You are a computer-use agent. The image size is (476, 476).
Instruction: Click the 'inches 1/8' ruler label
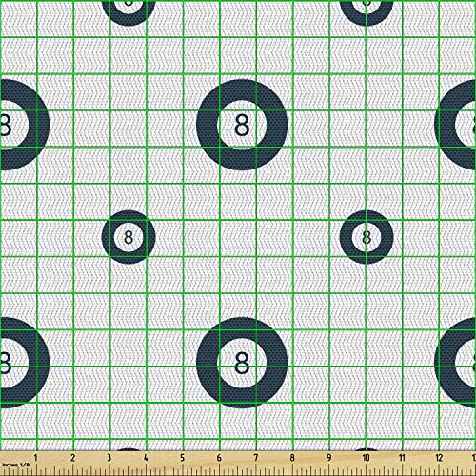tap(16, 465)
